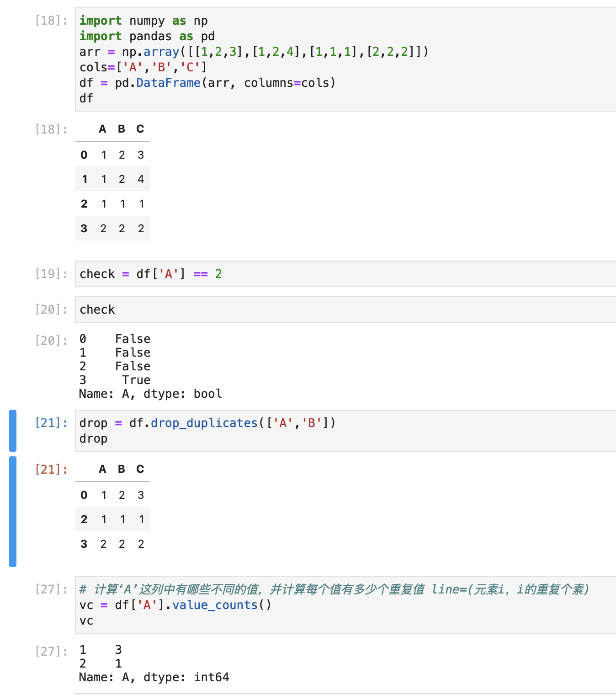The width and height of the screenshot is (616, 695).
Task: Click the input prompt [19]:
Action: 51,274
